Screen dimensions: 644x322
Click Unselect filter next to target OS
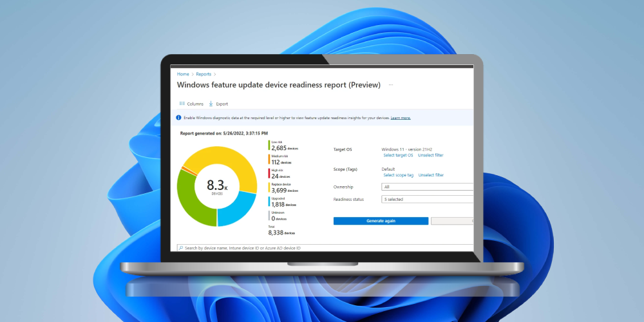[x=430, y=155]
